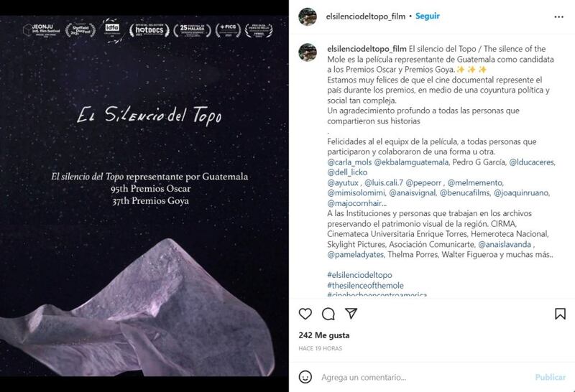Viewport: 575px width, 392px height.
Task: Click the Publicar comment button
Action: pyautogui.click(x=550, y=378)
